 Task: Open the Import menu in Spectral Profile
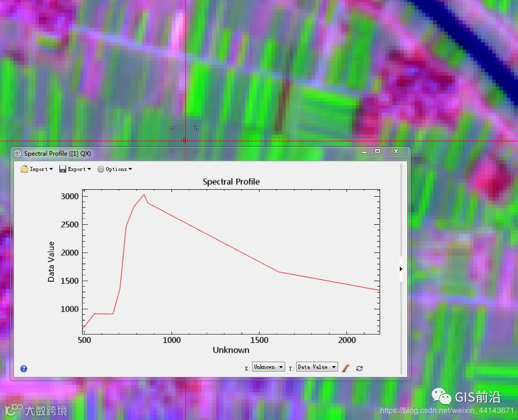[x=37, y=169]
